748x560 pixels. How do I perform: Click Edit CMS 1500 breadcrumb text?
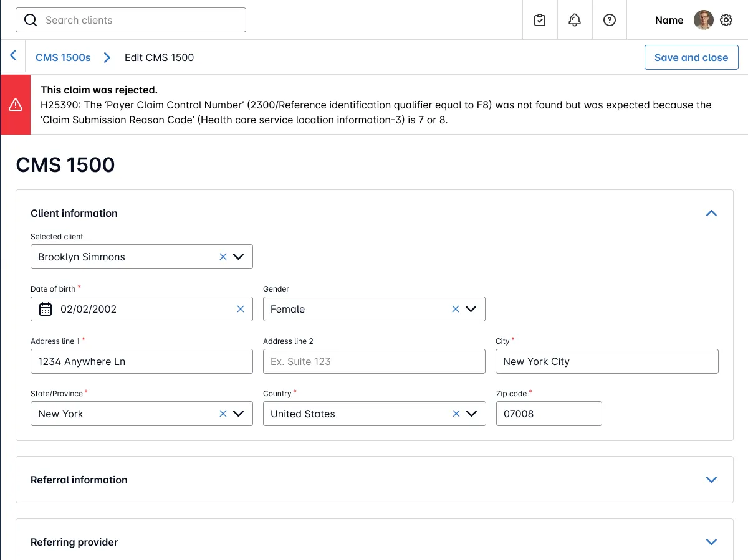[159, 57]
